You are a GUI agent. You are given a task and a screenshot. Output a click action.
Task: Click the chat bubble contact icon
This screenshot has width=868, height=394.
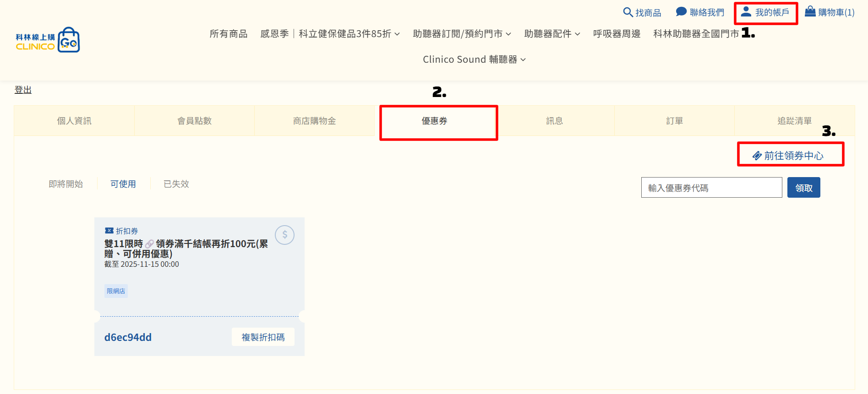click(682, 12)
